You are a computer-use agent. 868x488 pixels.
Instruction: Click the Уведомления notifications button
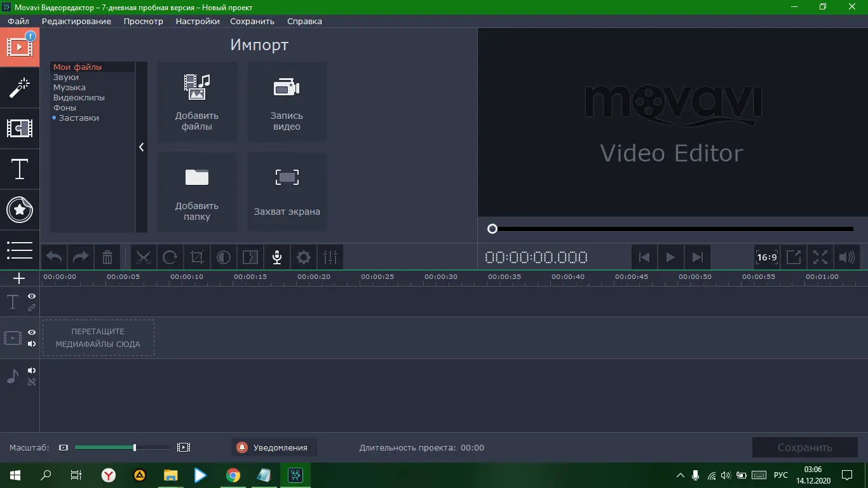(x=274, y=447)
